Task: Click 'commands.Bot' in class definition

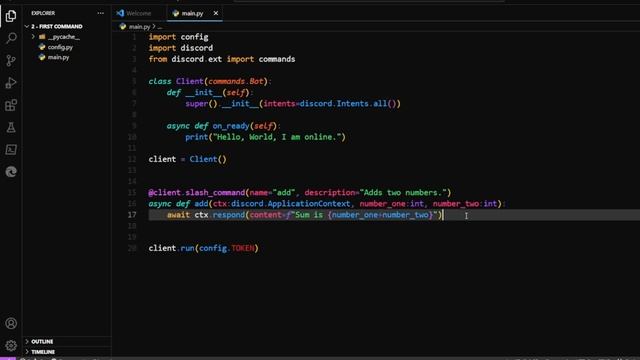Action: (x=236, y=81)
